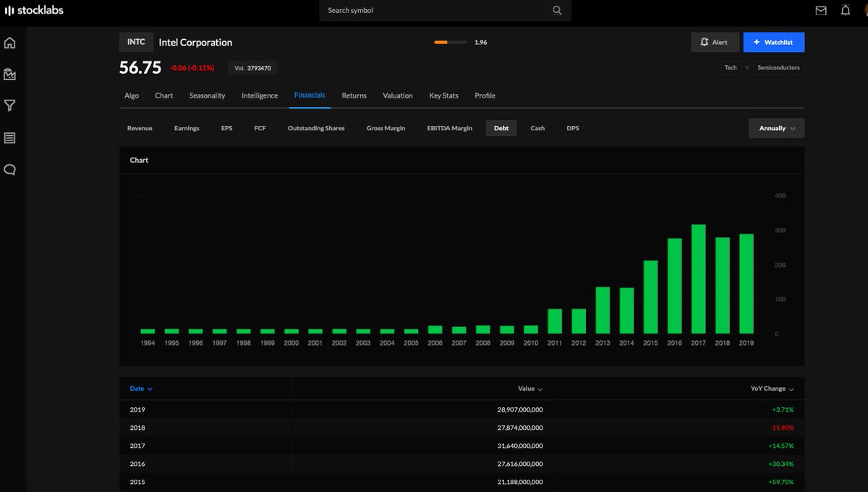Viewport: 868px width, 492px height.
Task: Add INTC to Watchlist
Action: coord(773,42)
